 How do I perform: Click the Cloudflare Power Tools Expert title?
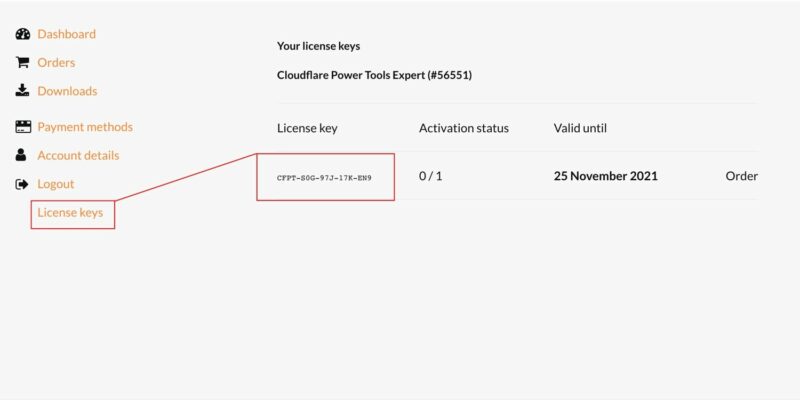(374, 75)
